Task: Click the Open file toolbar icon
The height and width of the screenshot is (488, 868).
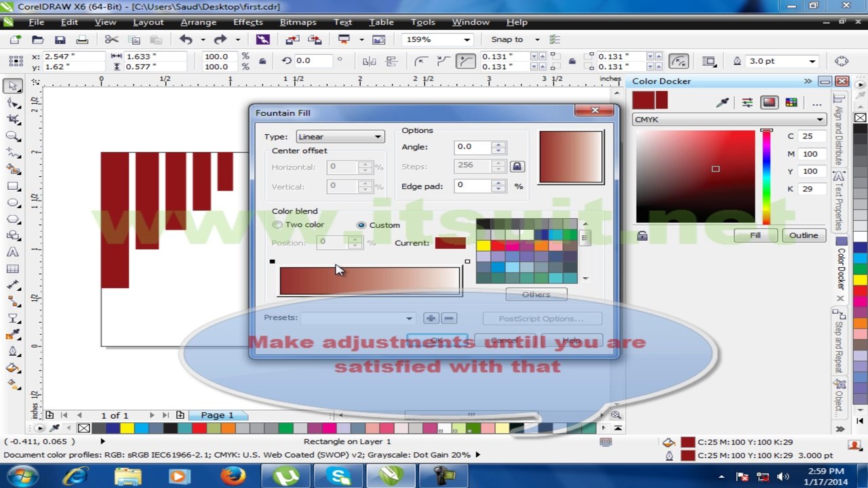Action: click(x=37, y=40)
